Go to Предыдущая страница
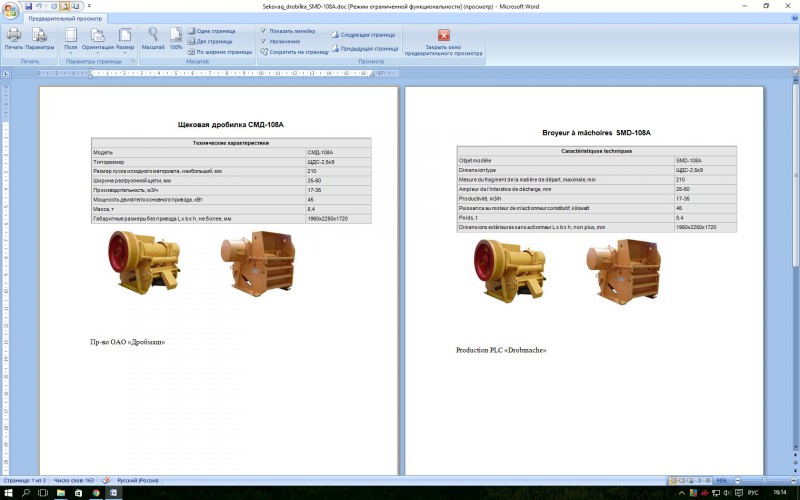 (365, 48)
